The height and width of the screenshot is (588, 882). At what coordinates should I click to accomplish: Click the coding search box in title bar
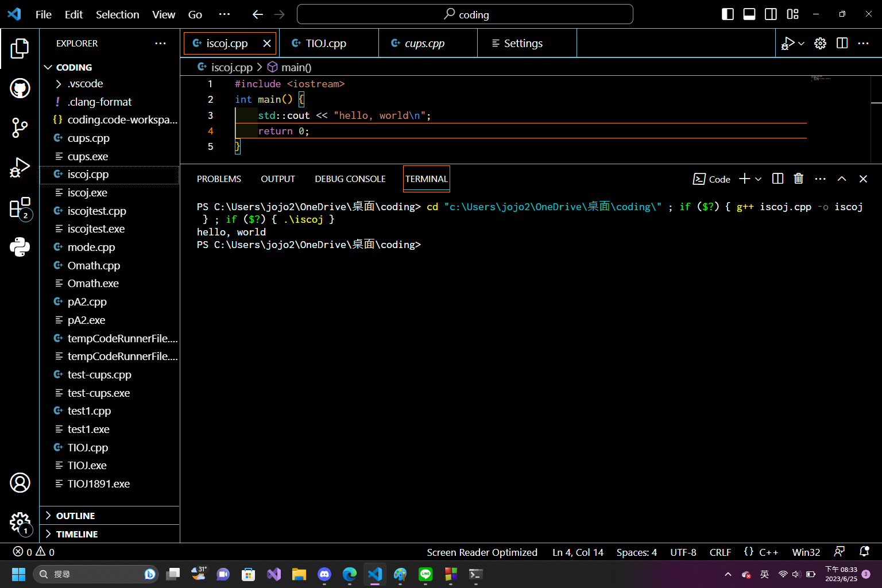click(x=465, y=14)
